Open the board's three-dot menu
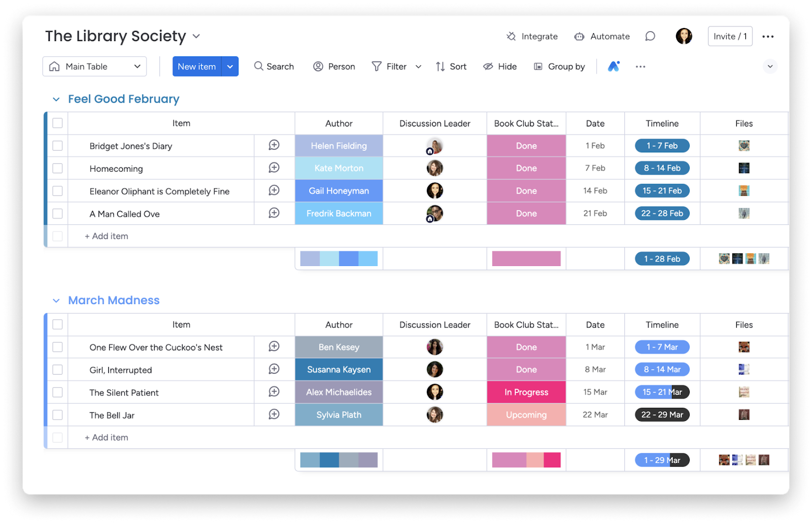 pyautogui.click(x=768, y=36)
